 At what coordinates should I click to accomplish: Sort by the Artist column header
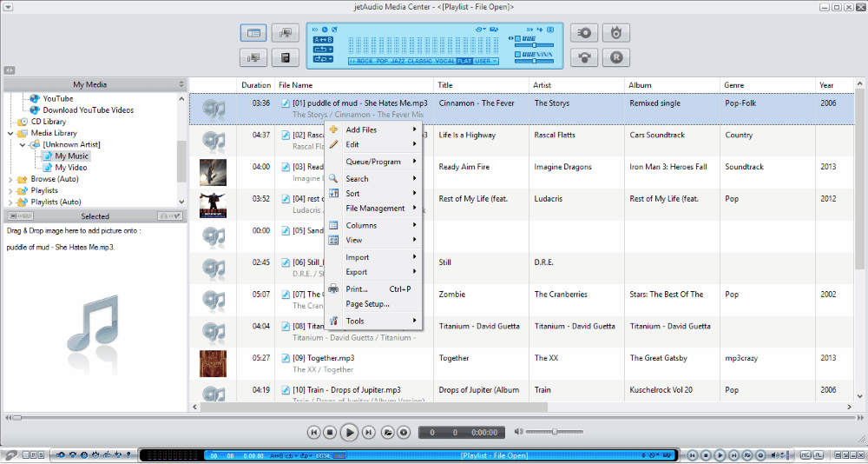[x=575, y=85]
